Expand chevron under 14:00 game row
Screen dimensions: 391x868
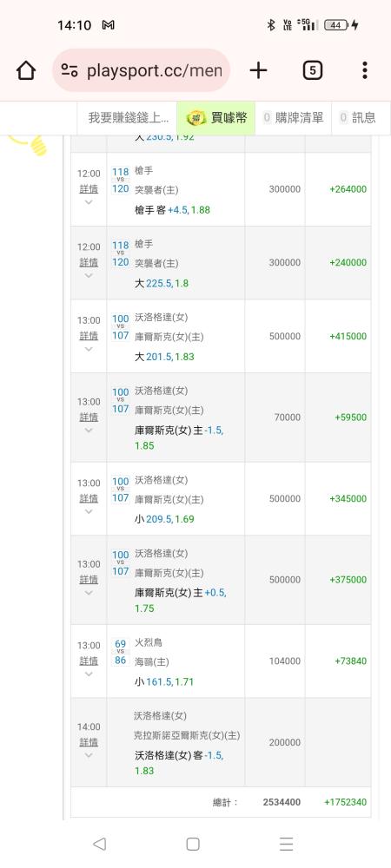pos(89,755)
